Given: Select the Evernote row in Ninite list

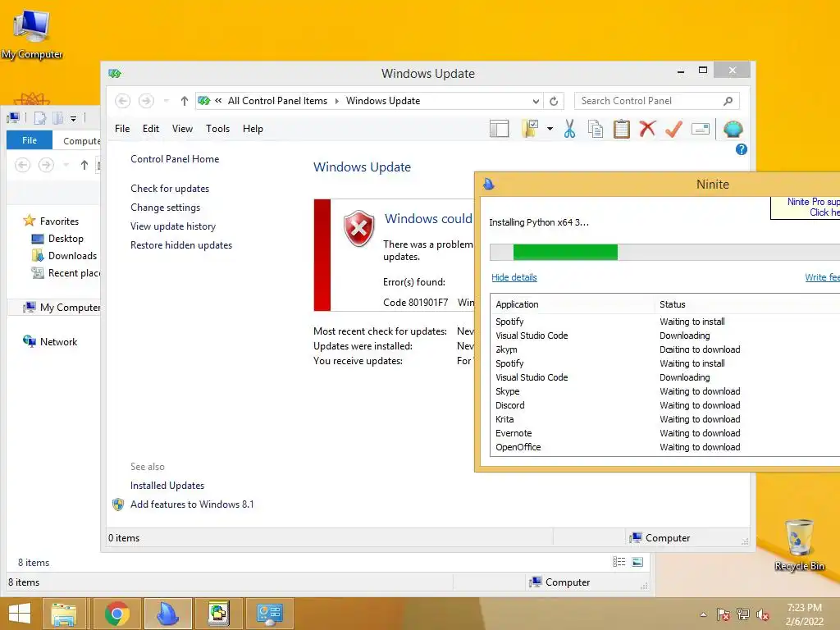Looking at the screenshot, I should click(664, 433).
